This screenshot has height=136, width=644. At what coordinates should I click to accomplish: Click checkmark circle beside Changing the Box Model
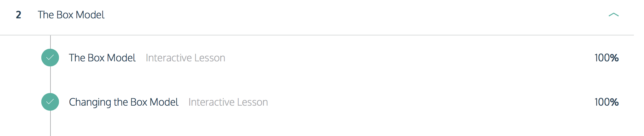click(x=50, y=102)
